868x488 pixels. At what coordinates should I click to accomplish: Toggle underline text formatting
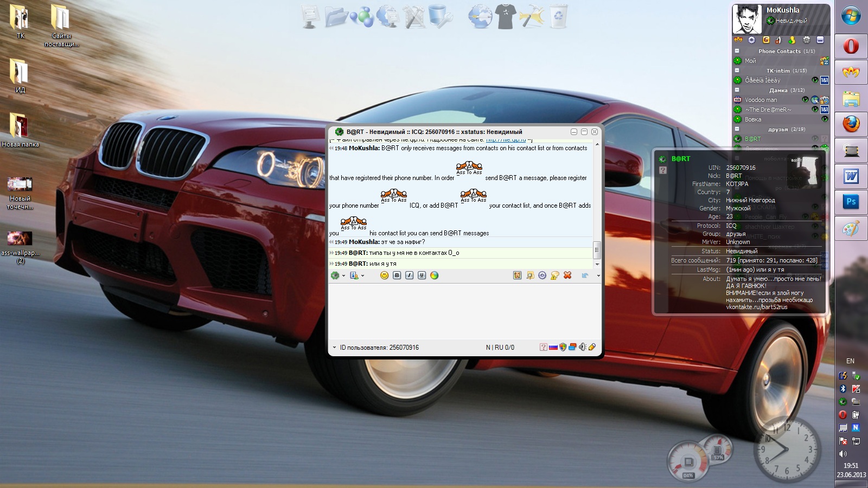point(422,275)
